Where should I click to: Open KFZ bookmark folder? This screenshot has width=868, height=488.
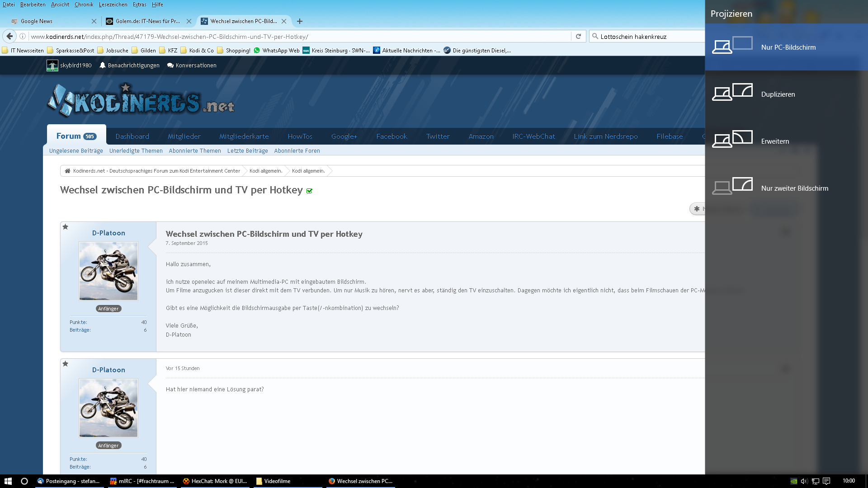pos(168,50)
